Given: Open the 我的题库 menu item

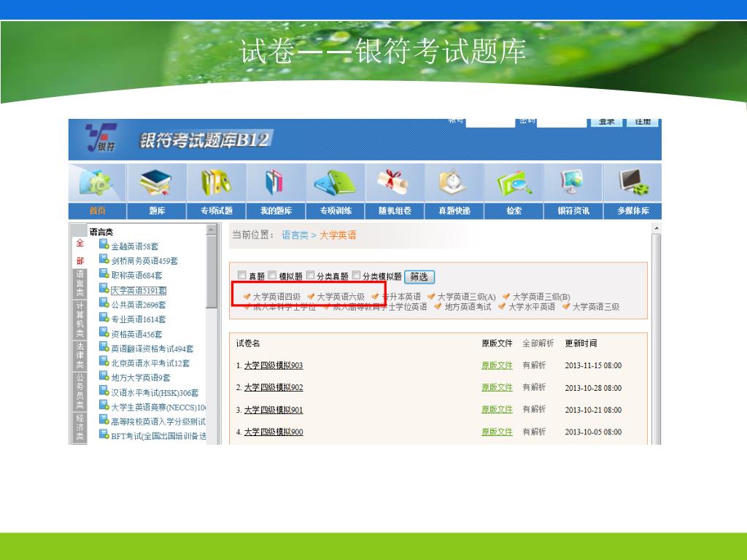Looking at the screenshot, I should click(276, 211).
